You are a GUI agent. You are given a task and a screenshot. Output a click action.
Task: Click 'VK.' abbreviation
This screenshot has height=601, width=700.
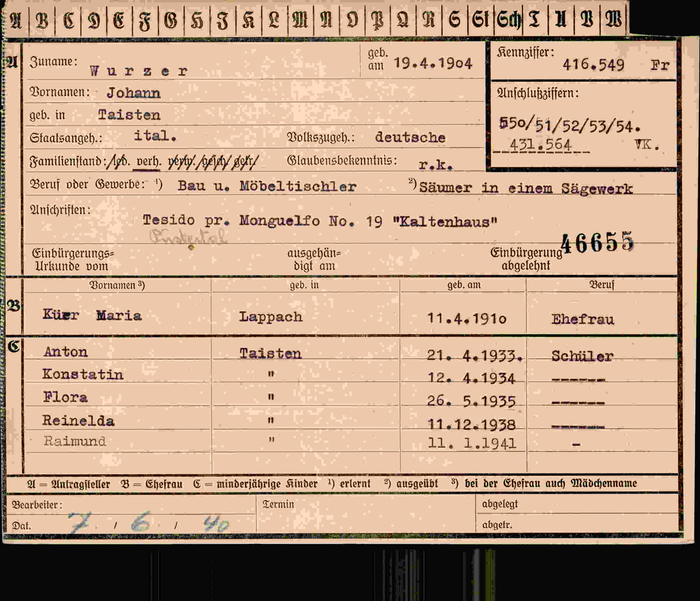point(647,145)
